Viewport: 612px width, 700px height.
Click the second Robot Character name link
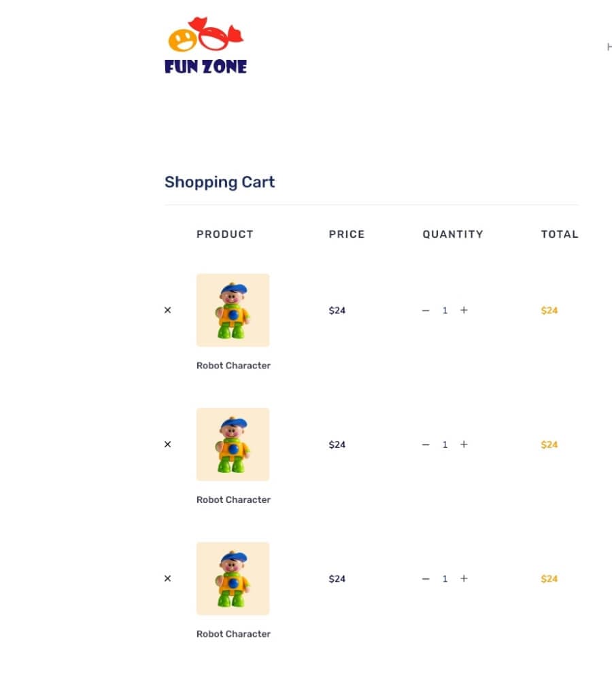point(233,500)
